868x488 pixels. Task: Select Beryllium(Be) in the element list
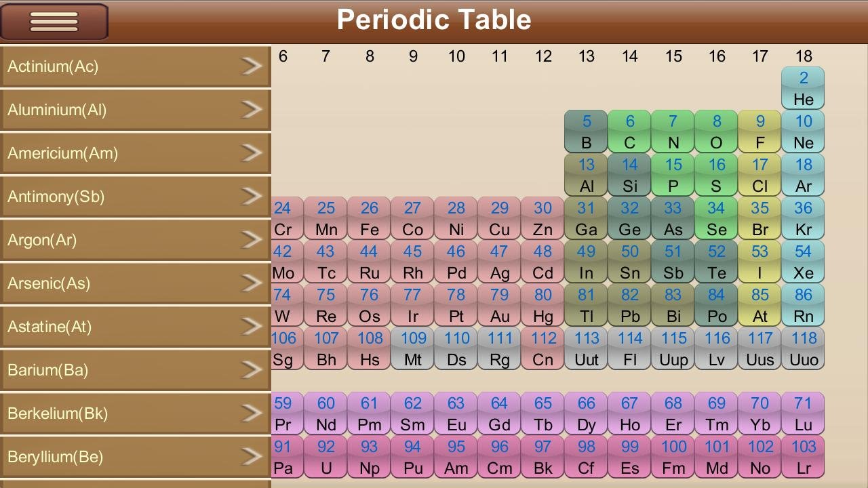pyautogui.click(x=136, y=457)
